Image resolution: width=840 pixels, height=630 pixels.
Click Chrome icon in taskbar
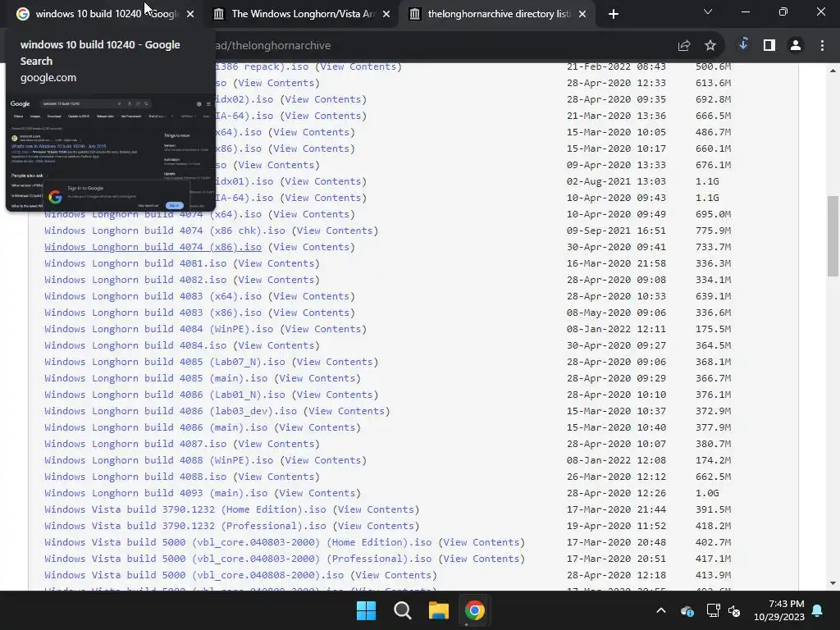click(474, 610)
